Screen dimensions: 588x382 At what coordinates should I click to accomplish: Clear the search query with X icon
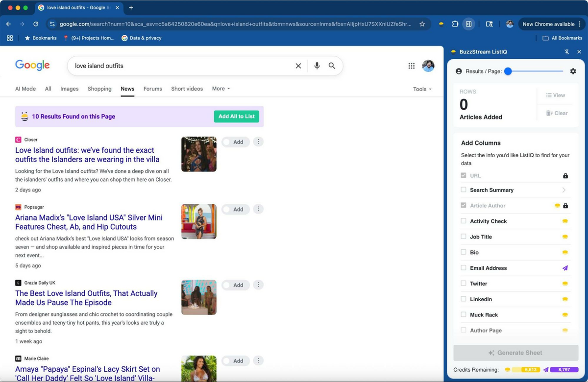(x=298, y=66)
